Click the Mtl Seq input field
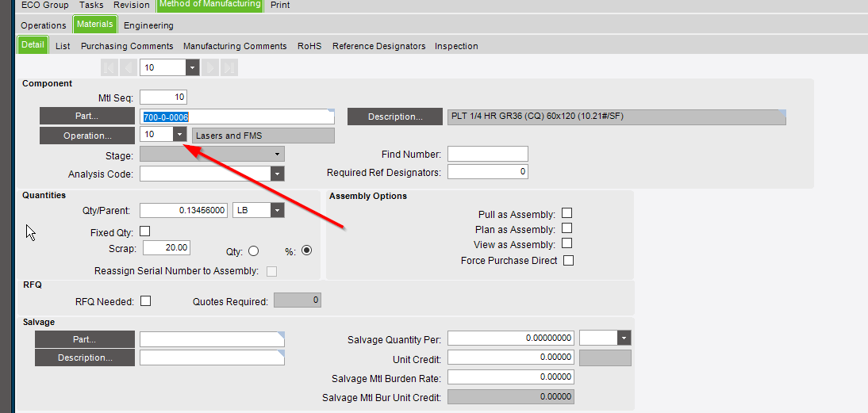 163,98
